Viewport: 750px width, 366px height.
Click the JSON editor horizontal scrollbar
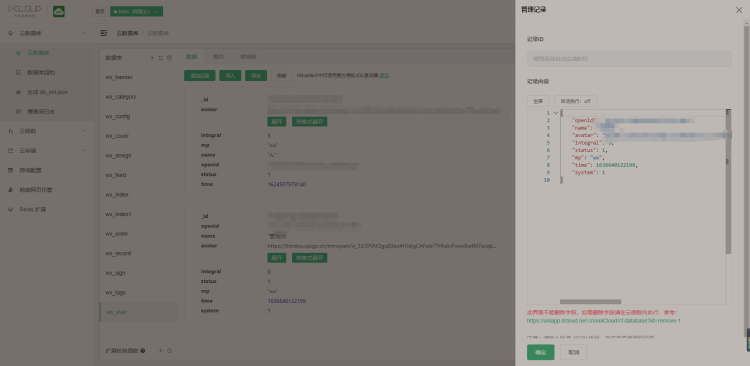tap(590, 302)
